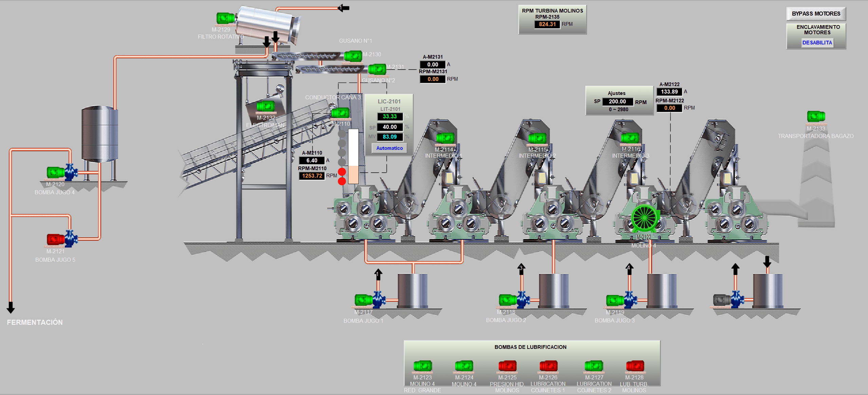Screen dimensions: 868x395
Task: Click the LIC-2101 level bar graph
Action: coord(353,156)
